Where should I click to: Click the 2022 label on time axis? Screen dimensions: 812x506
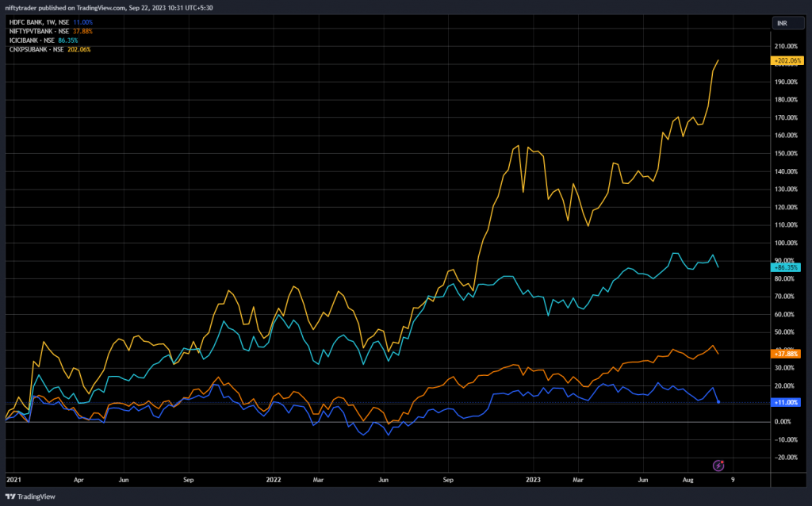274,480
